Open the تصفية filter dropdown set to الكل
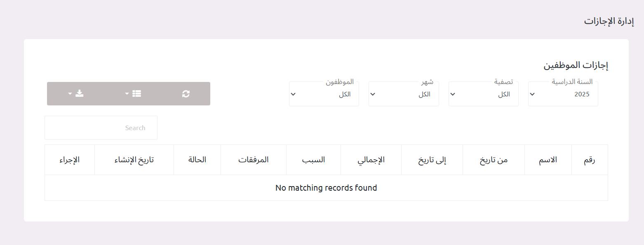644x245 pixels. [x=483, y=93]
